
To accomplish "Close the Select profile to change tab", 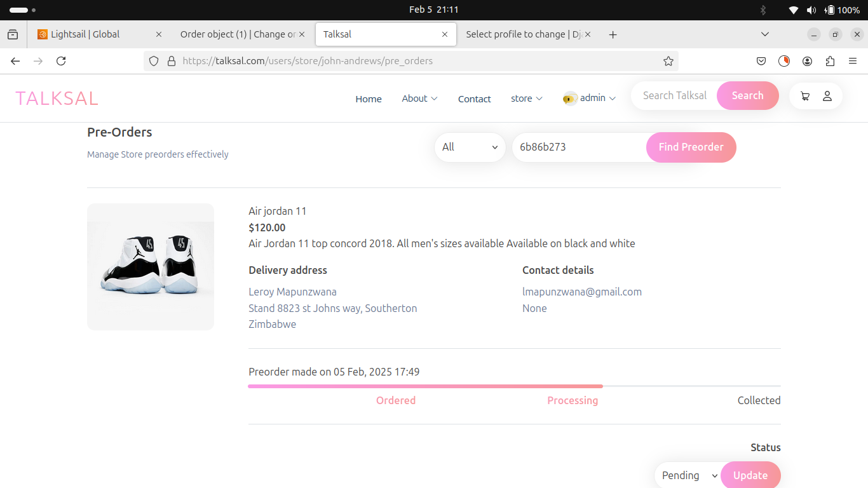I will point(588,34).
